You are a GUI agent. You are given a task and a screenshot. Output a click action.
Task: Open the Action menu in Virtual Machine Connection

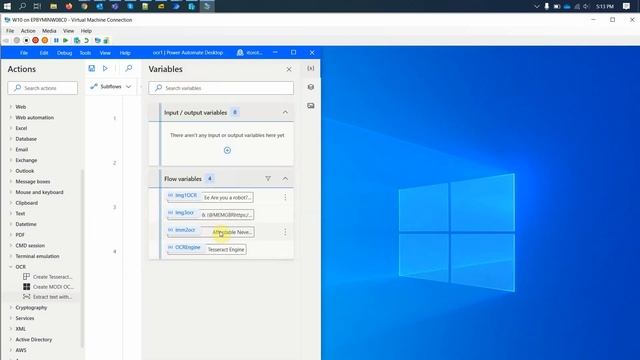coord(28,31)
